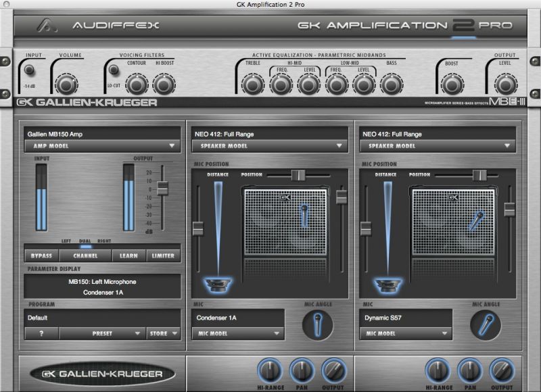Screen dimensions: 541x392
Task: Toggle the Input -14 dB switch
Action: pyautogui.click(x=29, y=70)
